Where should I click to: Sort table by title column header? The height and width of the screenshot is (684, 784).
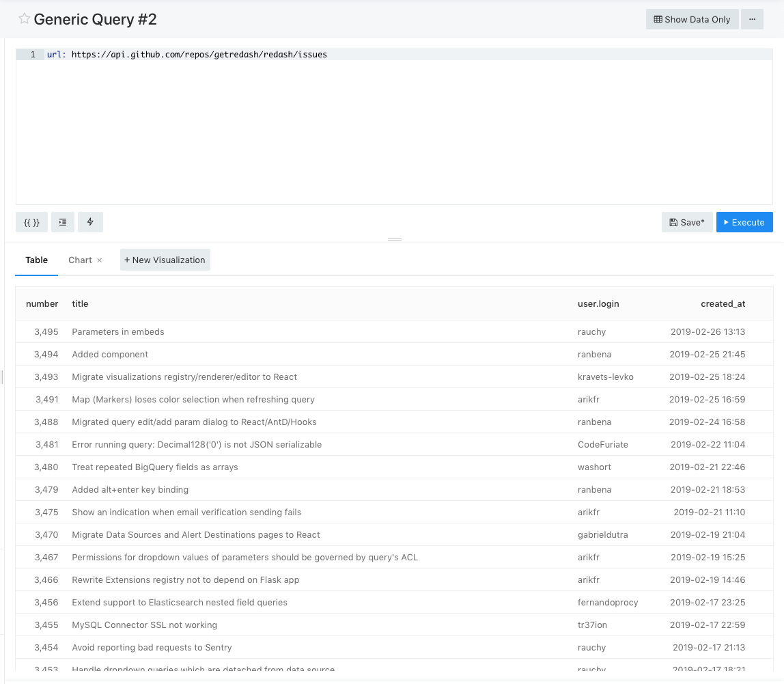tap(81, 303)
